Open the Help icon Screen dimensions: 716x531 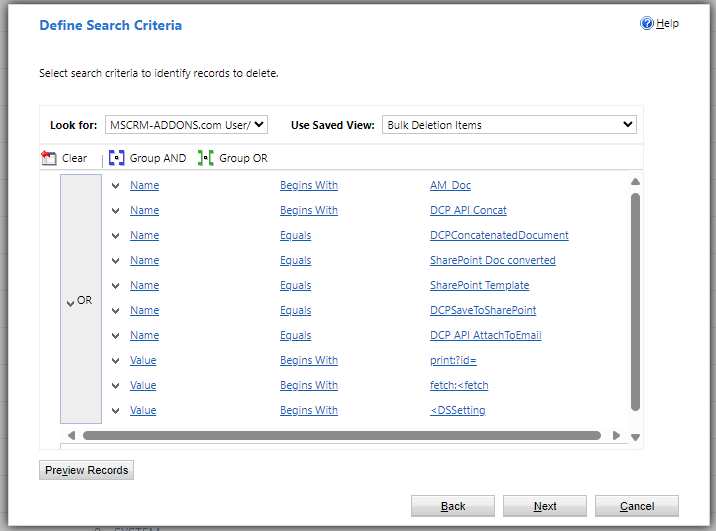pos(647,23)
